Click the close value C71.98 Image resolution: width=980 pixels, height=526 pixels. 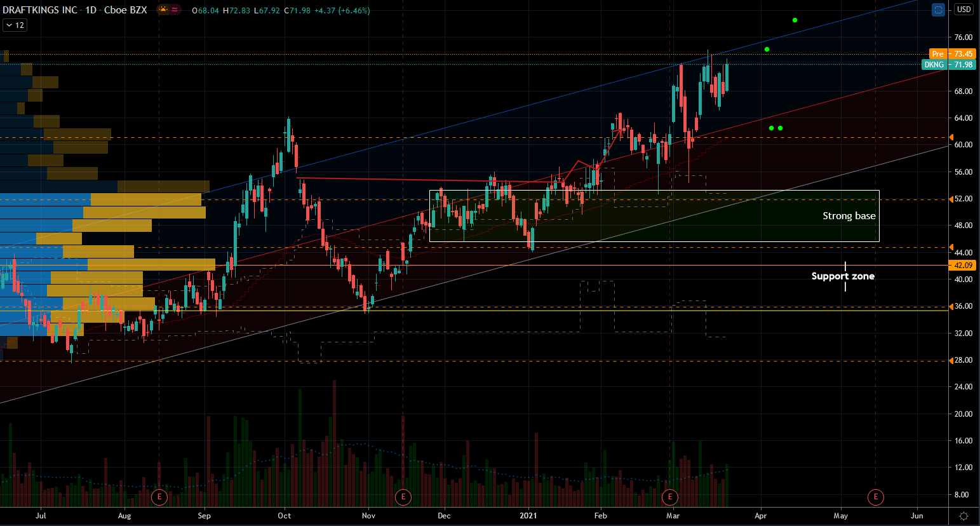(297, 10)
